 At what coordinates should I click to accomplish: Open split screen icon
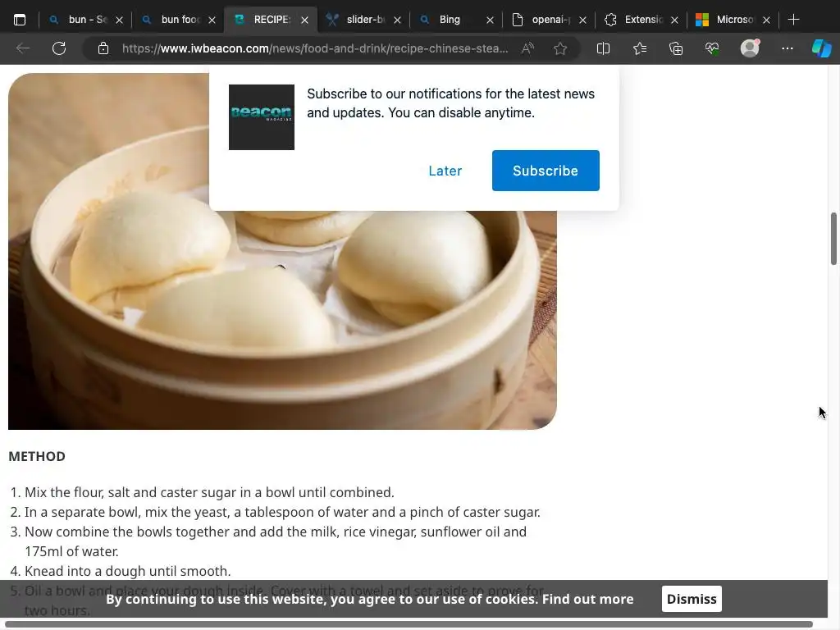point(603,48)
